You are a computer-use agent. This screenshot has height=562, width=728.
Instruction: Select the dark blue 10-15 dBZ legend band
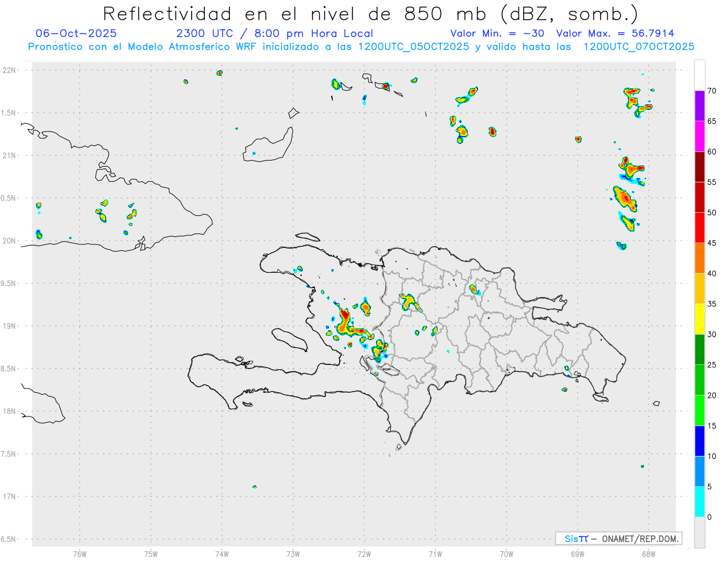[699, 441]
